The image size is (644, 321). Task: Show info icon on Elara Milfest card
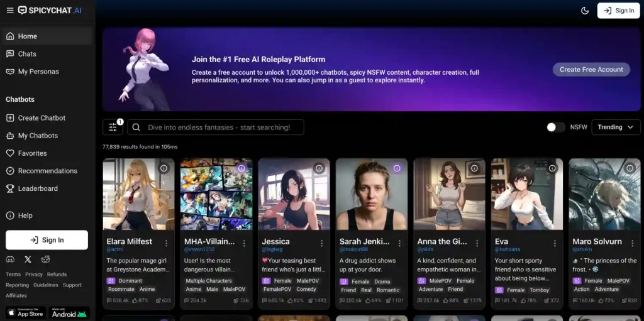pos(164,168)
